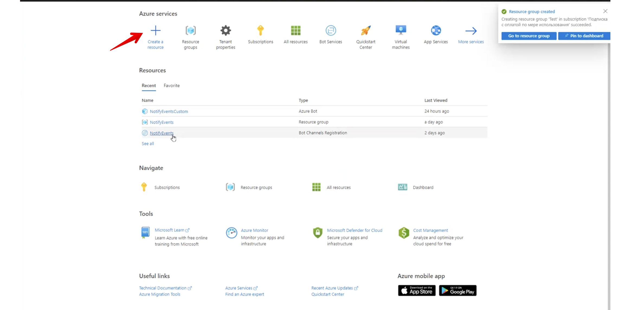This screenshot has width=644, height=310.
Task: Open NotifyEvents resource group link
Action: (162, 122)
